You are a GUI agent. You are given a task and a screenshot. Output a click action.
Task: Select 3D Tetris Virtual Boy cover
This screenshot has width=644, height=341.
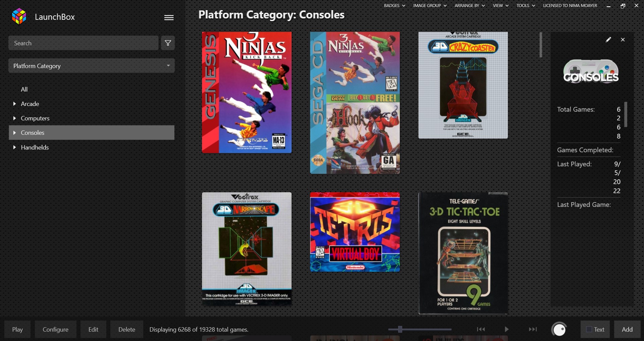pyautogui.click(x=355, y=232)
